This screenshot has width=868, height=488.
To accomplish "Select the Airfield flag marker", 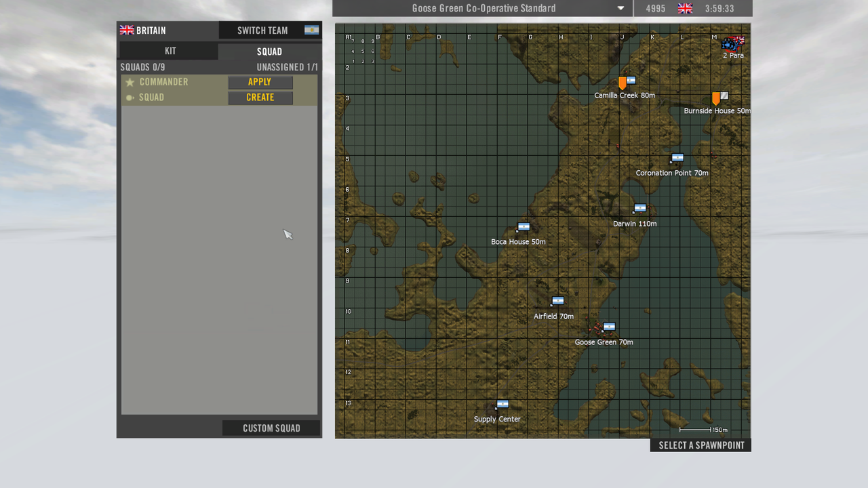I will click(x=557, y=301).
